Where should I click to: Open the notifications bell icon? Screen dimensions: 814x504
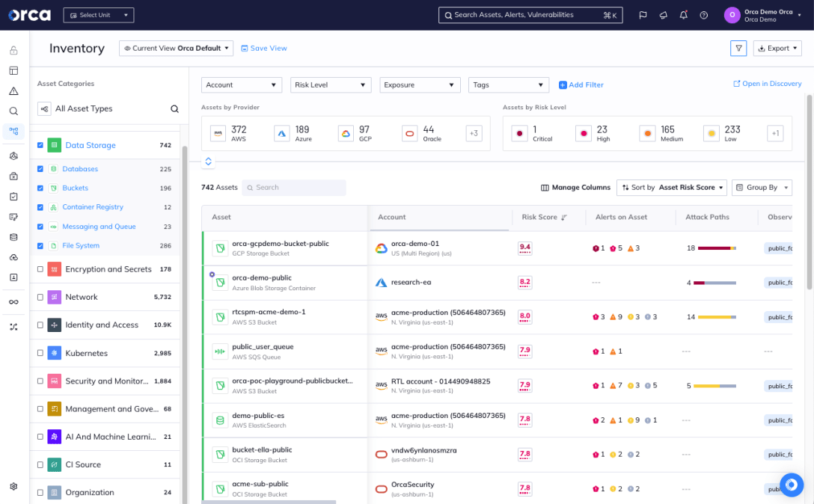pos(683,15)
